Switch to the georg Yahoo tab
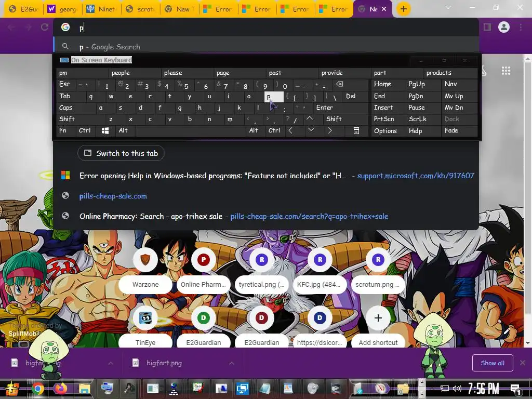Image resolution: width=532 pixels, height=399 pixels. pos(62,9)
